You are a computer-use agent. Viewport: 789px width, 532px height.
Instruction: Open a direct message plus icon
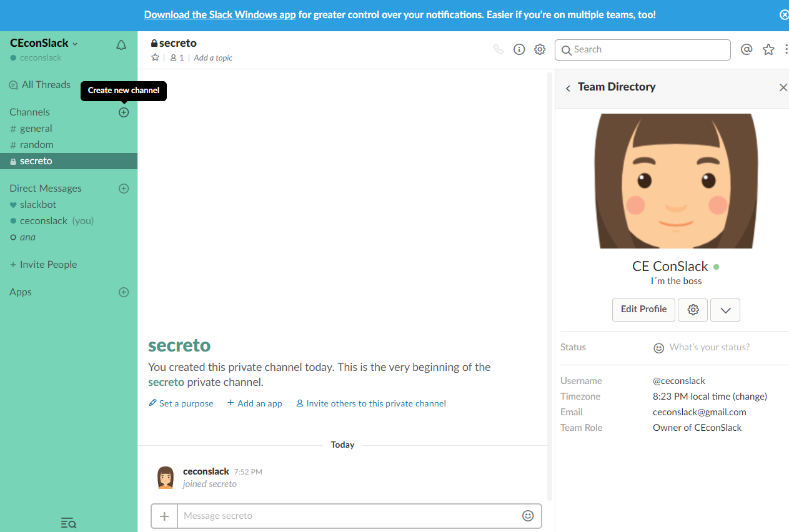point(124,189)
